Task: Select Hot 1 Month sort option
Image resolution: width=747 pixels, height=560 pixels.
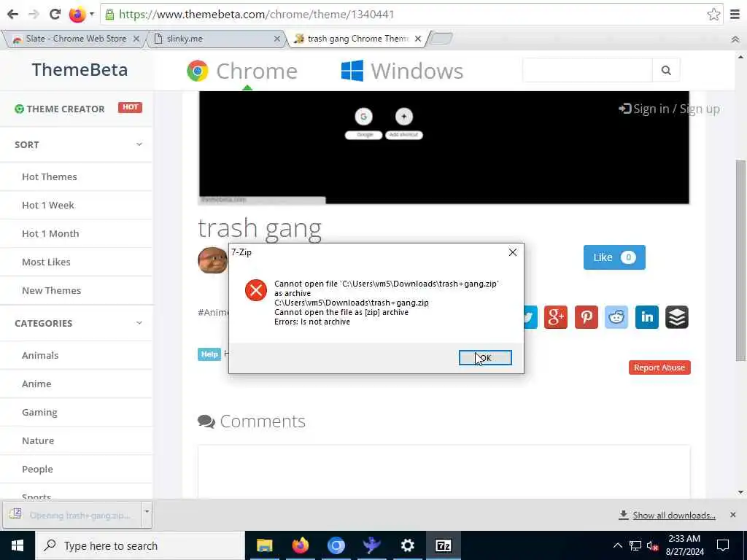Action: [50, 234]
